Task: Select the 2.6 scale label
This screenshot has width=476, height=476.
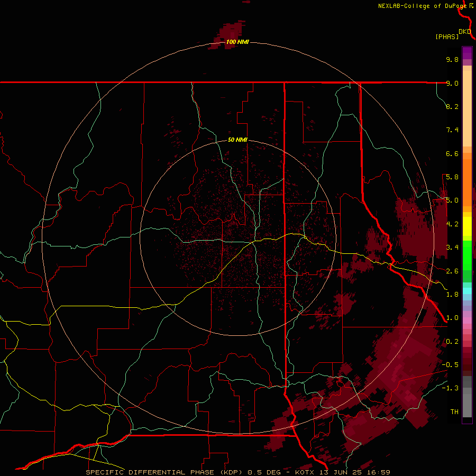Action: 452,271
